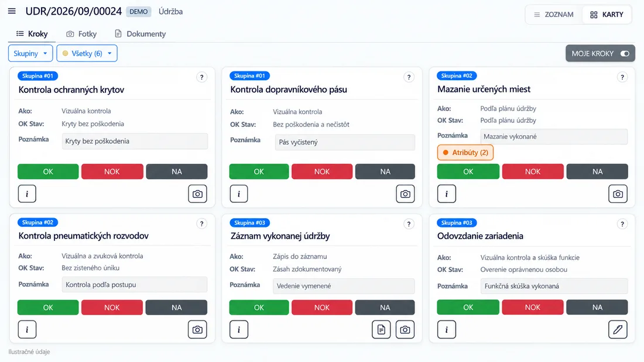Show info for Záznam vykonanej údržby
The height and width of the screenshot is (362, 644).
pyautogui.click(x=239, y=330)
